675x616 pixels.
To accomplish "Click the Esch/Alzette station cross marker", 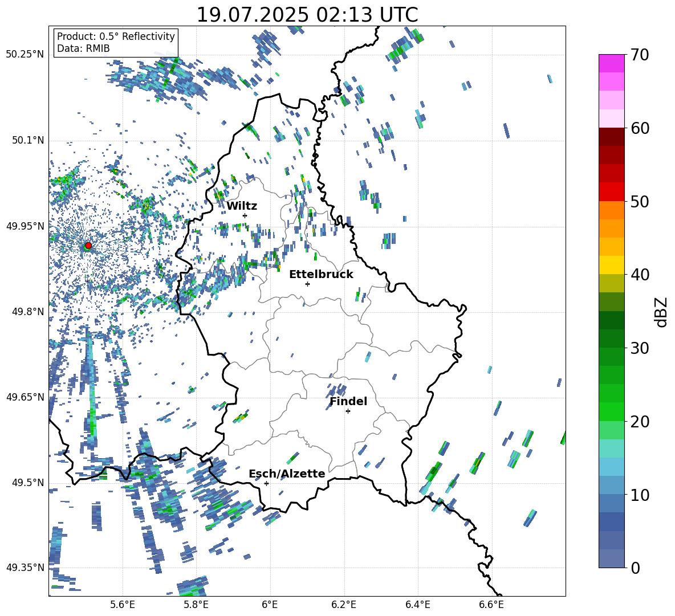I will point(266,483).
